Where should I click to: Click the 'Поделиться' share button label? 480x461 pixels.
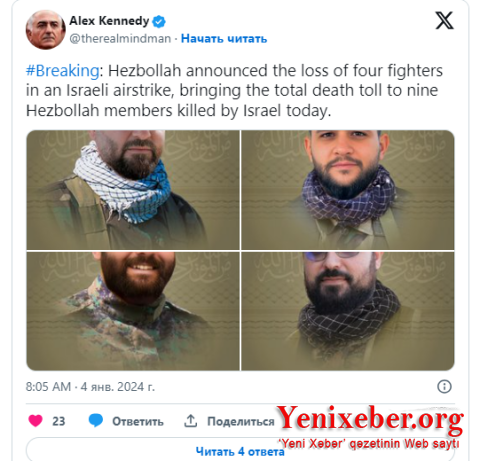click(241, 421)
